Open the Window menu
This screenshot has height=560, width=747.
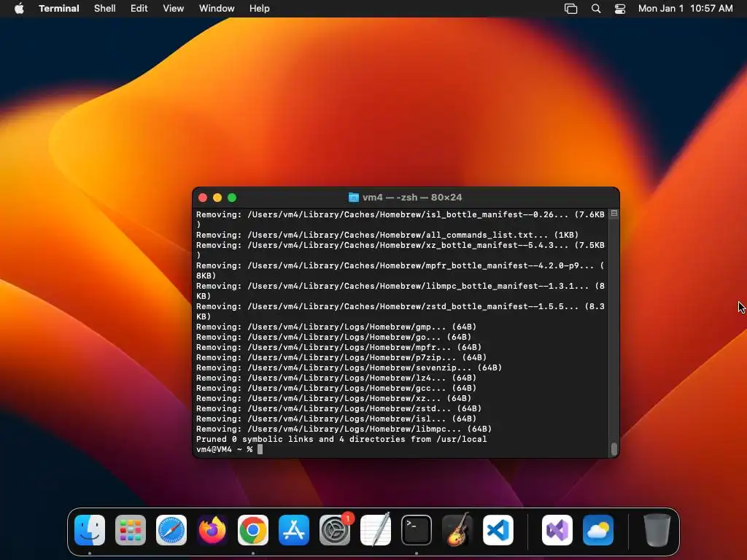point(217,9)
